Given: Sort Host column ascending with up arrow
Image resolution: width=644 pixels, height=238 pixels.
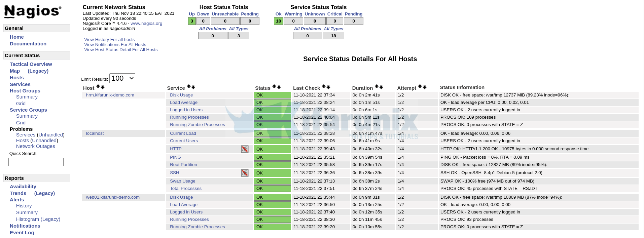Looking at the screenshot, I should (98, 87).
